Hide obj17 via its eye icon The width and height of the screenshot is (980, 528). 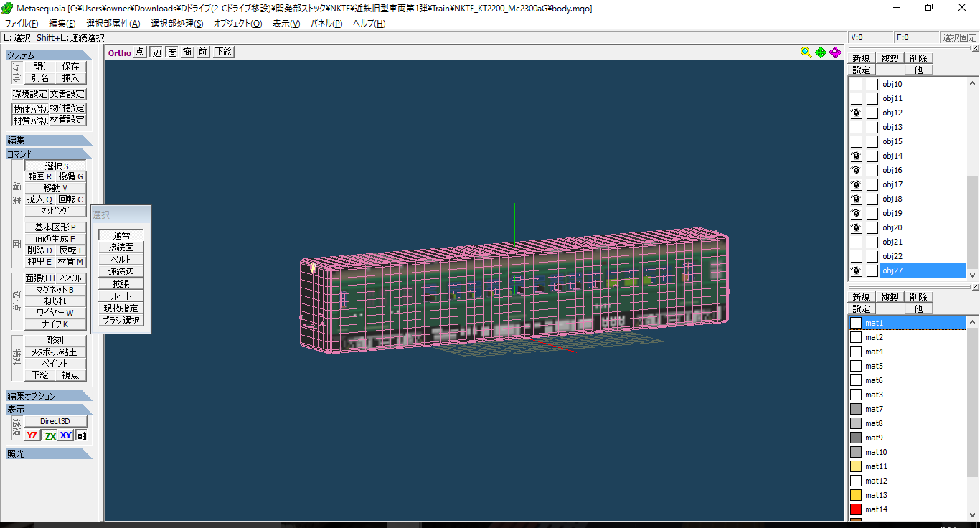856,184
